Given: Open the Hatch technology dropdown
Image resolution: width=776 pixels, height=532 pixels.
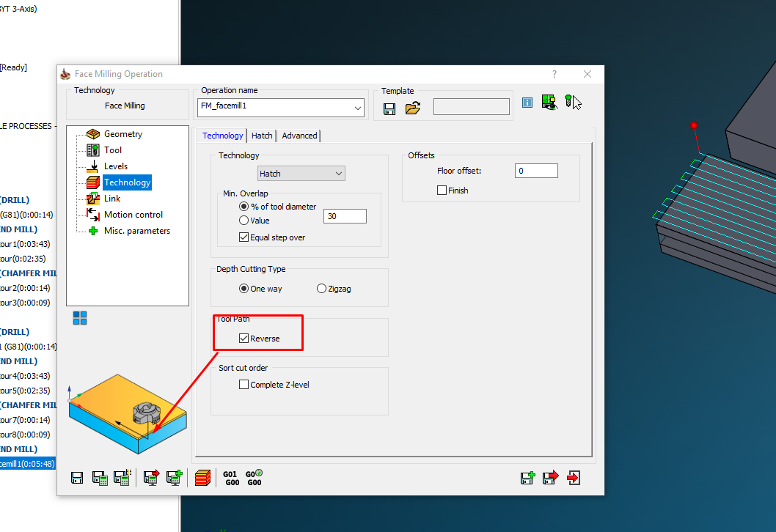Looking at the screenshot, I should [x=301, y=174].
